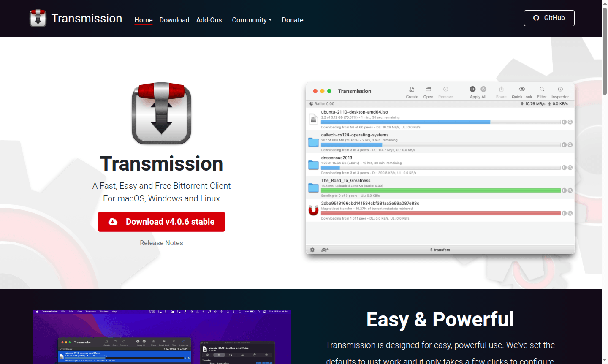Image resolution: width=608 pixels, height=364 pixels.
Task: Click the Filter magnifier icon
Action: [x=542, y=89]
